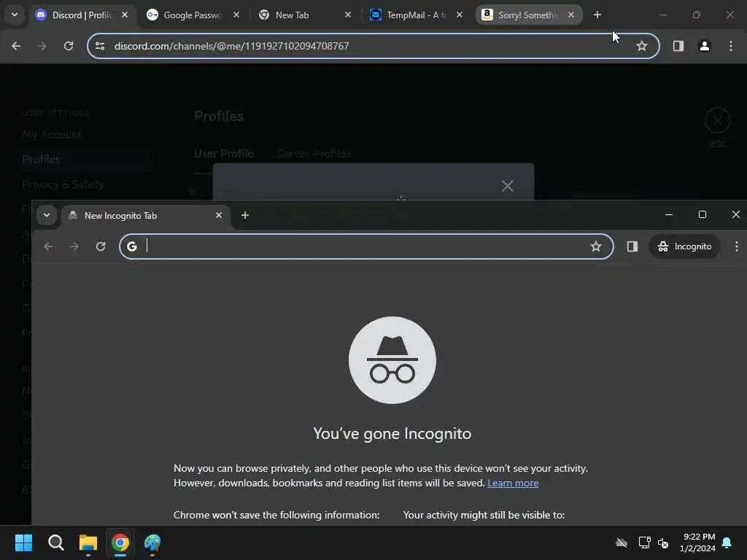Close the Discord | Profile tab

click(125, 15)
